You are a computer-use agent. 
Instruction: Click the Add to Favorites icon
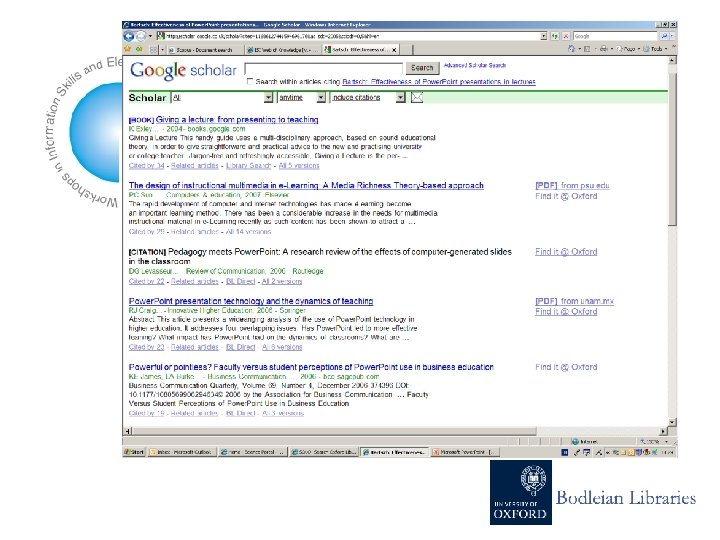(x=139, y=49)
